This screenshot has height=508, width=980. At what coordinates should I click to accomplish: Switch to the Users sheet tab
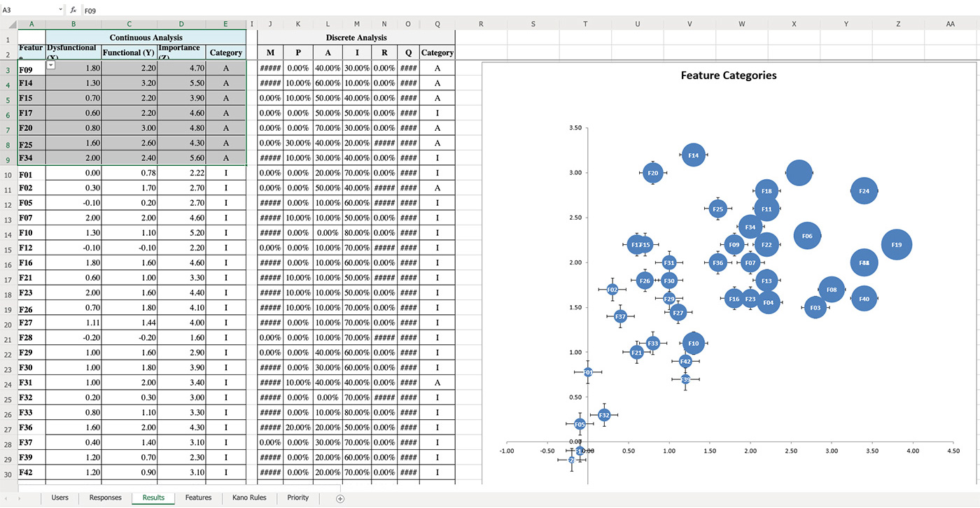pos(60,498)
